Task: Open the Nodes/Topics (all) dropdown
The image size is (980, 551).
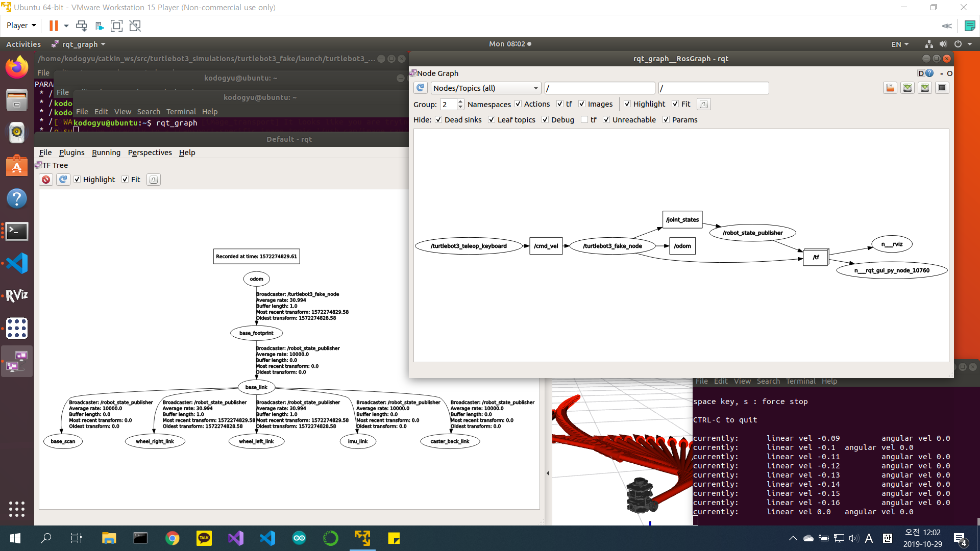Action: (x=485, y=88)
